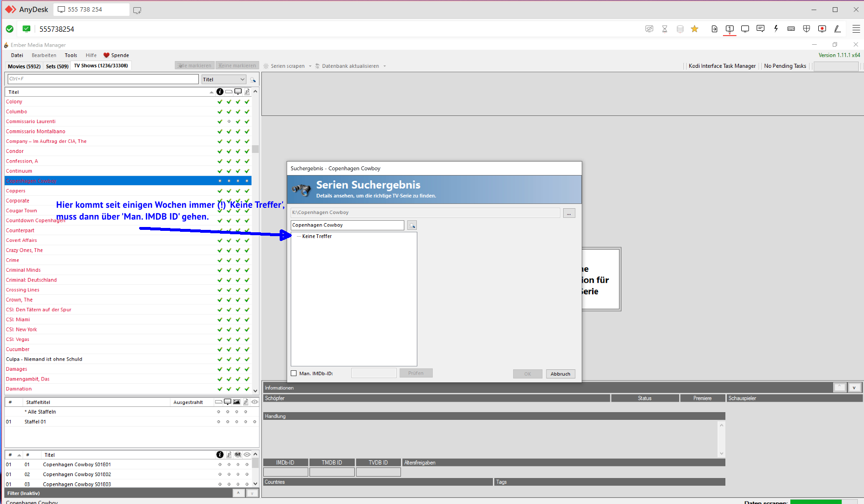Click Serien scrapen toolbar button
The image size is (864, 504).
[x=287, y=66]
